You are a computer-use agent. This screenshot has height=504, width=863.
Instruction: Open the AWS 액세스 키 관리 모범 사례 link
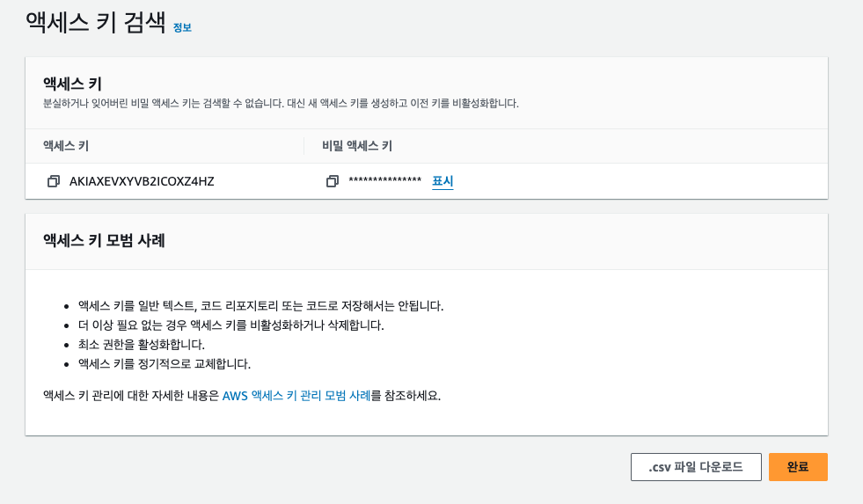[296, 396]
